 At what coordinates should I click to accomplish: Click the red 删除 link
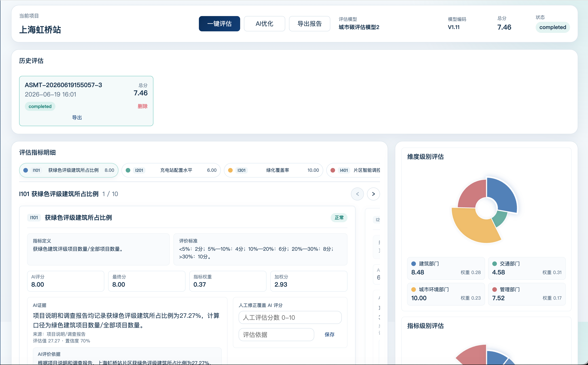click(x=142, y=106)
